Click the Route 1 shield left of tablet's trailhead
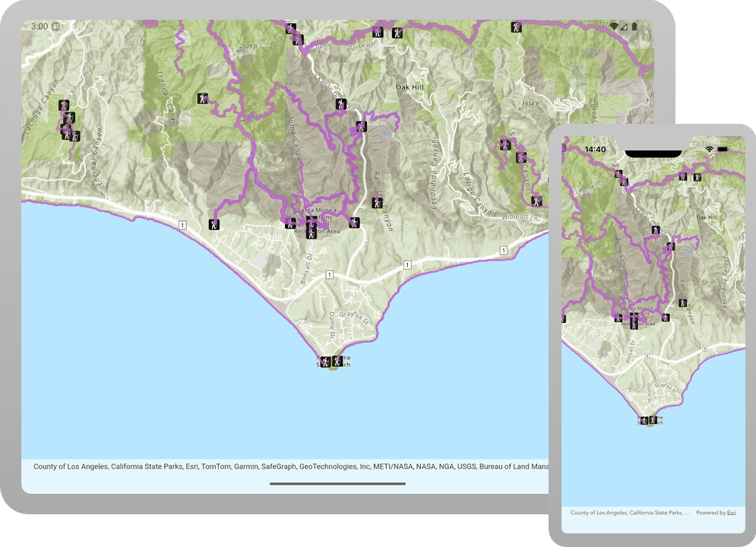Image resolution: width=756 pixels, height=547 pixels. pos(182,225)
